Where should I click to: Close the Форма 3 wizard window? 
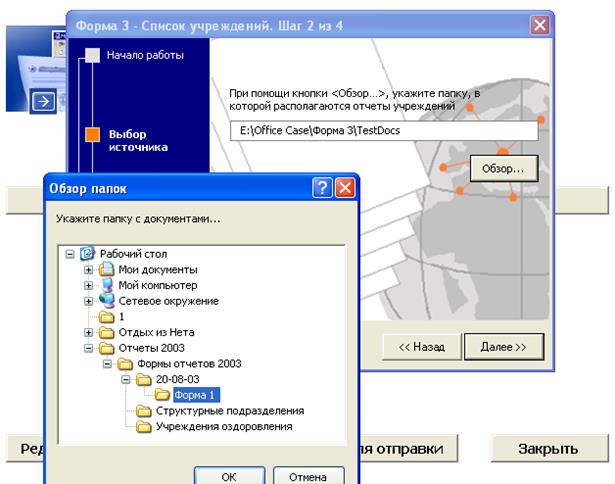[x=540, y=25]
